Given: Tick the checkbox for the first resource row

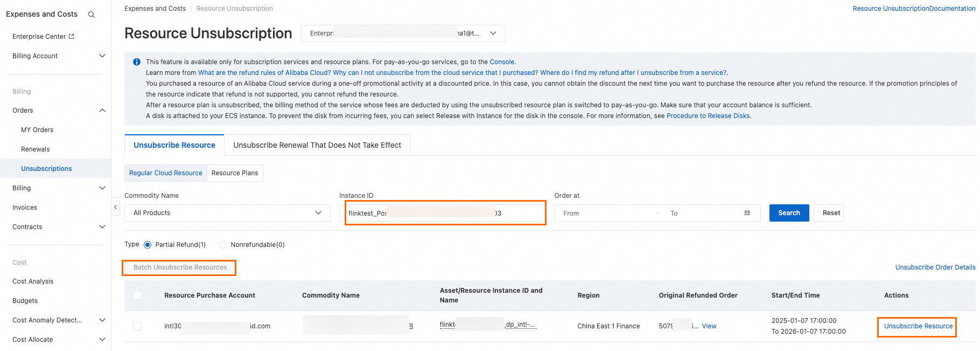Looking at the screenshot, I should click(137, 326).
